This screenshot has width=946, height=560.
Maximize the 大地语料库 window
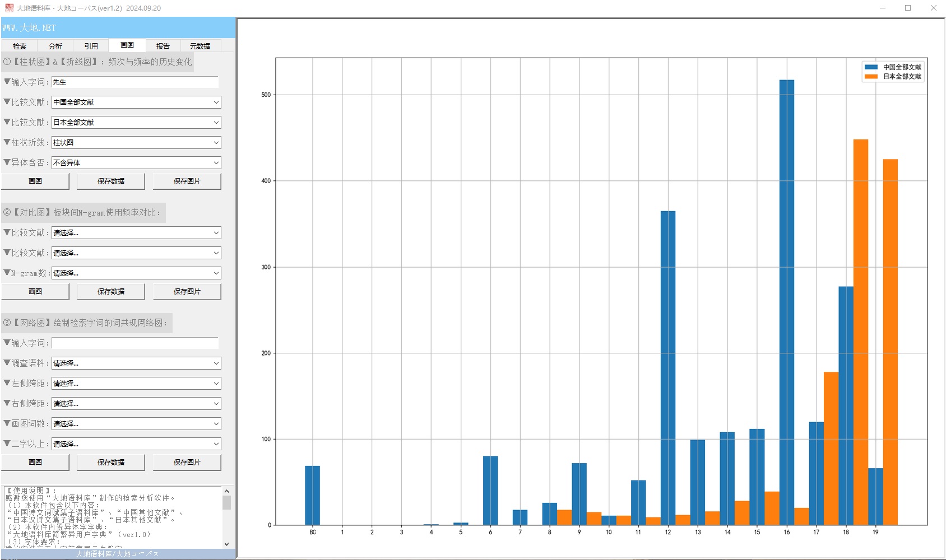coord(908,8)
